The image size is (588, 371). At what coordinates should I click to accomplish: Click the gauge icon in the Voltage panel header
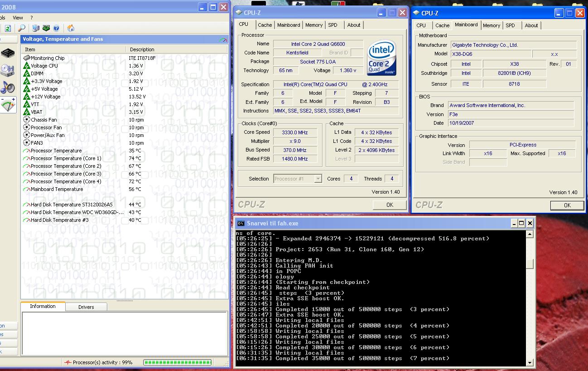point(223,39)
